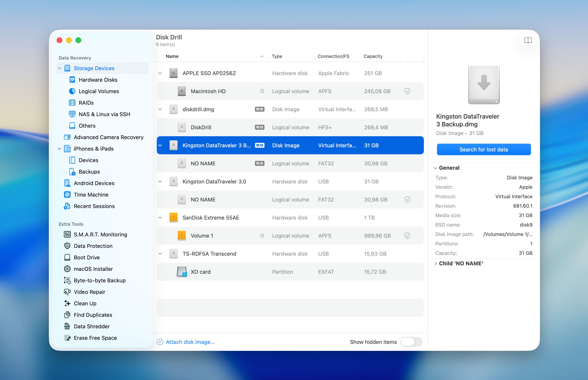Select the Volume 1 APFS row
Viewport: 588px width, 380px height.
click(x=290, y=236)
